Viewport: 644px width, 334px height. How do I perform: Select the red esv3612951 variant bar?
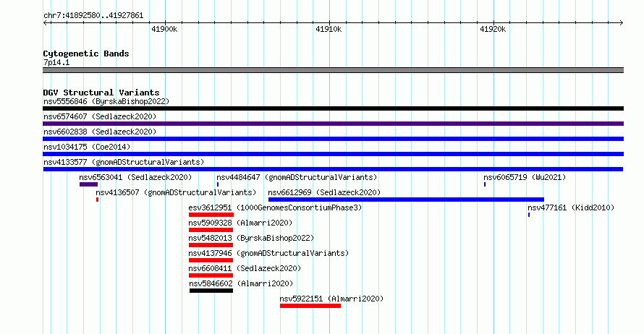tap(211, 215)
